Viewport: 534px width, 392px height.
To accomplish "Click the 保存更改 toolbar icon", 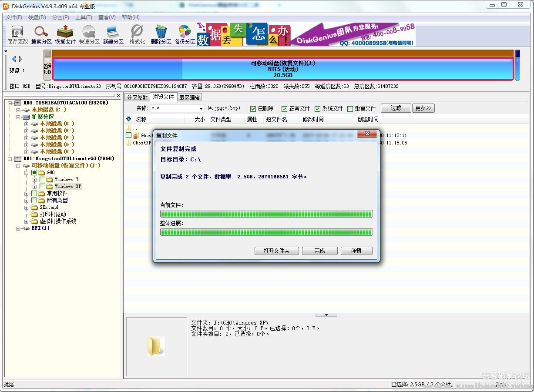I will click(x=16, y=34).
